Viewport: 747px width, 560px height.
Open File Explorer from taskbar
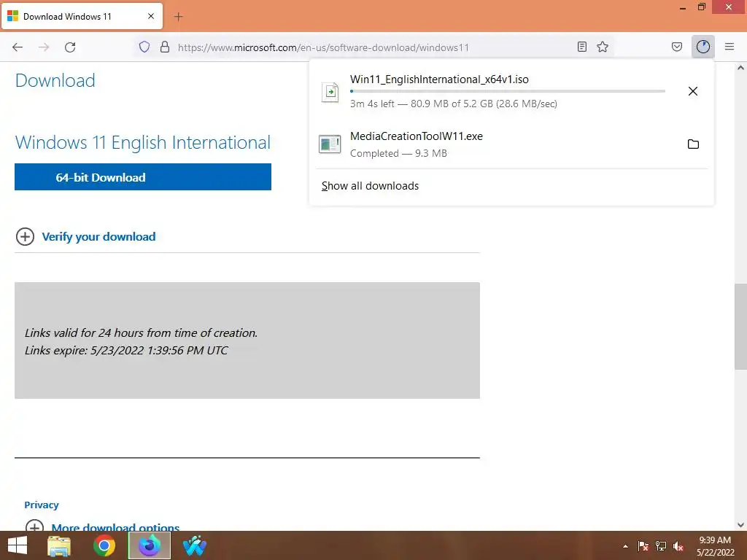pyautogui.click(x=59, y=545)
